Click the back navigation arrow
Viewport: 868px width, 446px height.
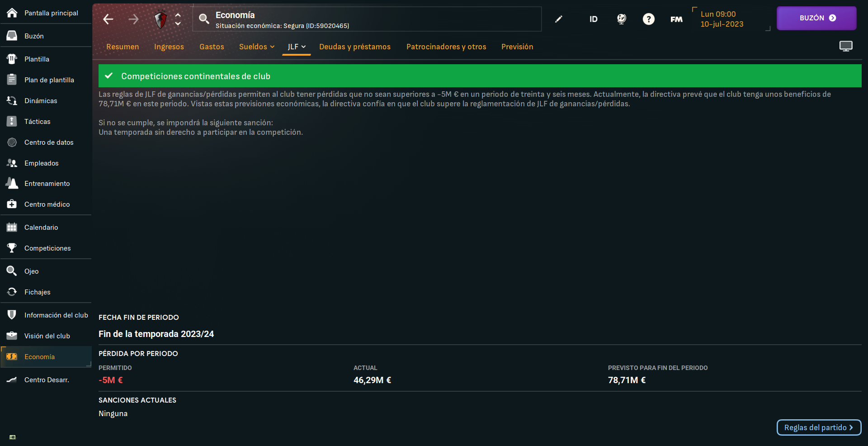tap(108, 19)
